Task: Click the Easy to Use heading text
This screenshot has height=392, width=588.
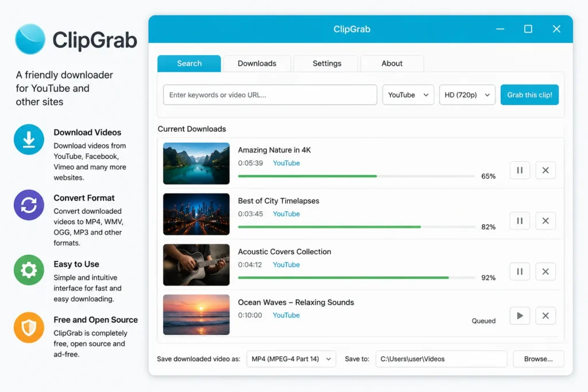Action: coord(76,264)
